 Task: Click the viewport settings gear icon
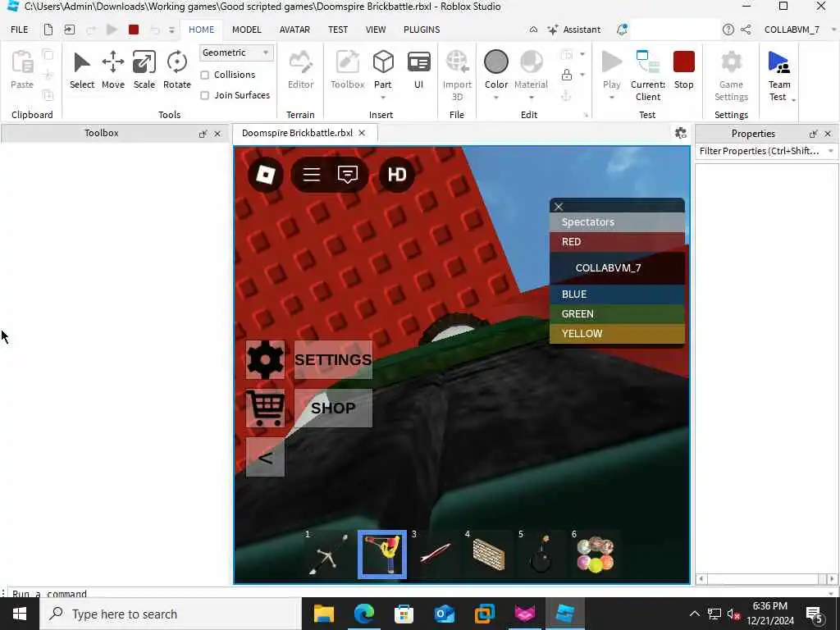(x=680, y=133)
